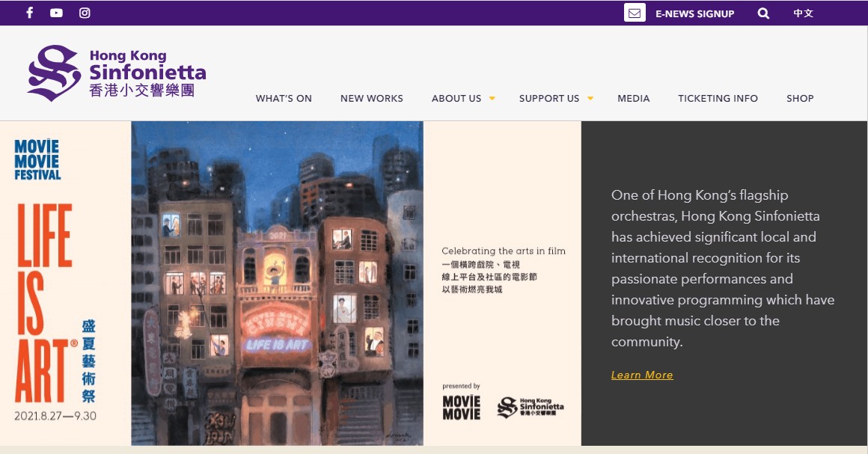Open the Media menu item
The width and height of the screenshot is (868, 454).
(633, 98)
